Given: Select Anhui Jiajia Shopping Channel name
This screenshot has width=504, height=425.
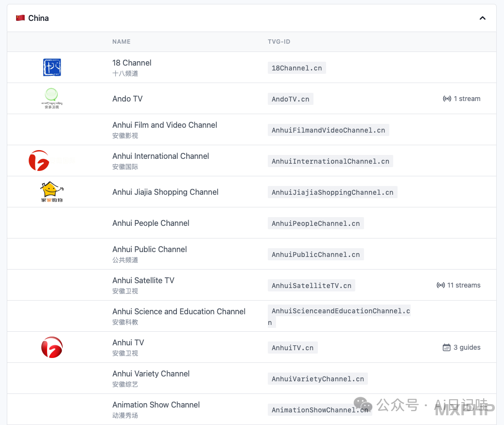Looking at the screenshot, I should [165, 192].
